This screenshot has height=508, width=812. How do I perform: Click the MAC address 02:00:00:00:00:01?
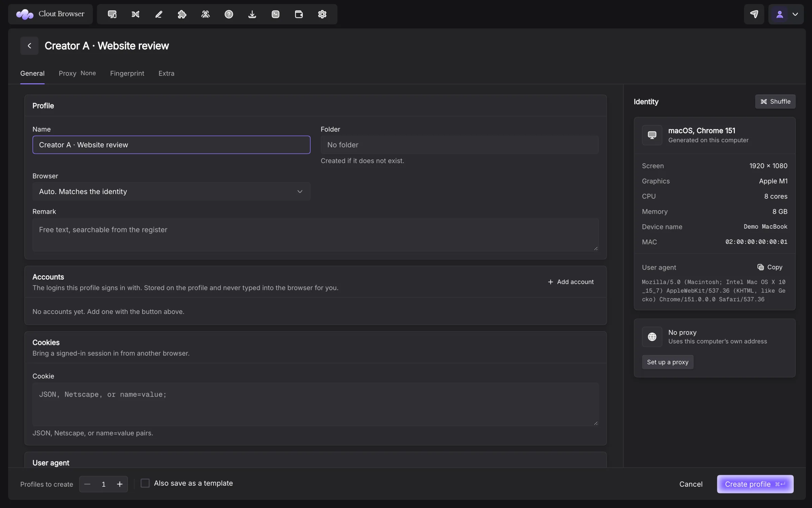(x=756, y=242)
